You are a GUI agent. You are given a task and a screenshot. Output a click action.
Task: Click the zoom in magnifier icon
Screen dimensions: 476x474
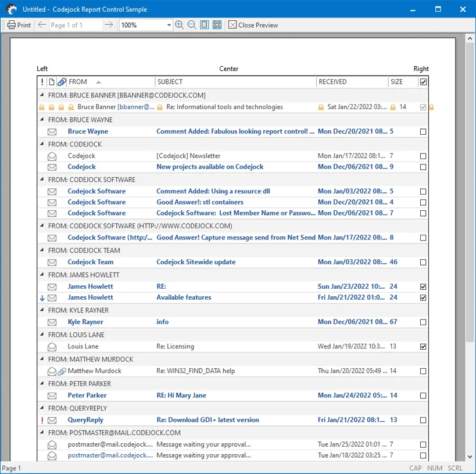[179, 25]
